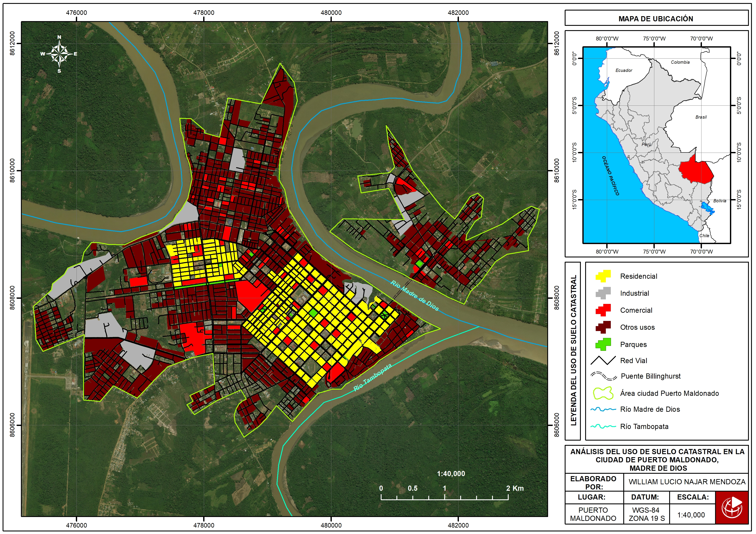Click the Red Vial line symbol

point(603,361)
